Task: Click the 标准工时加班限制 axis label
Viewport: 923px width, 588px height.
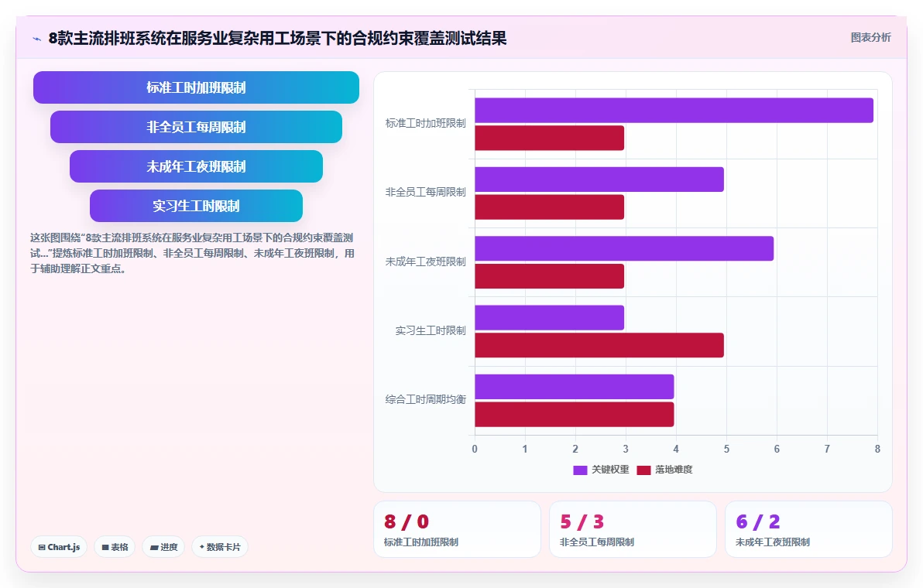Action: pyautogui.click(x=426, y=124)
